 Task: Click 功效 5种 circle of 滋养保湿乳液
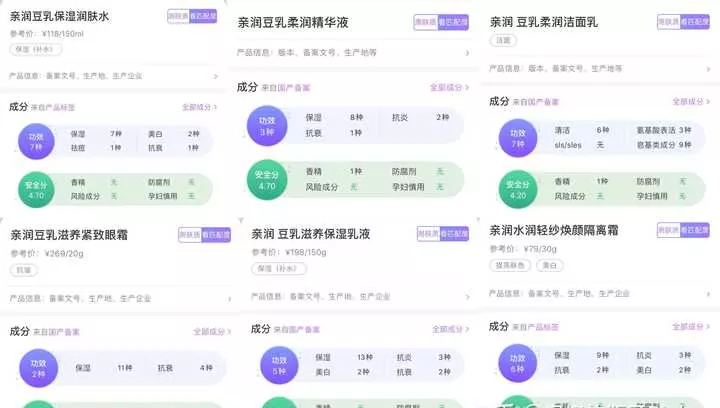tap(279, 365)
